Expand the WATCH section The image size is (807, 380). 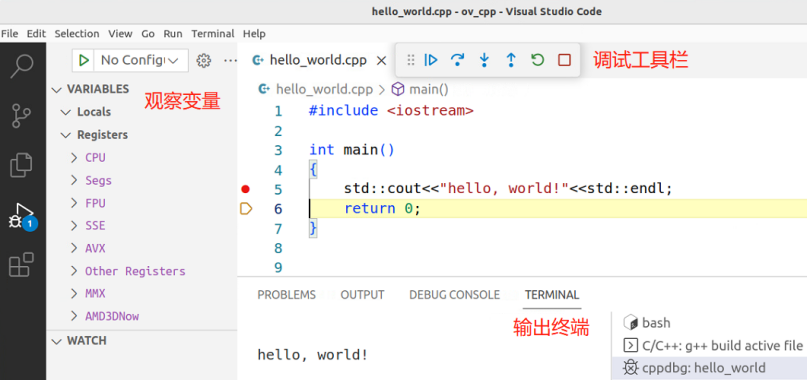[86, 340]
